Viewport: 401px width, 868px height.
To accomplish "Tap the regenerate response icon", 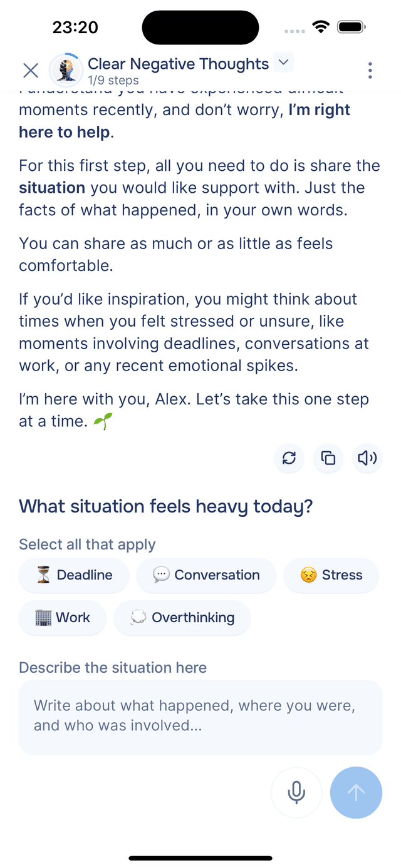I will tap(289, 459).
